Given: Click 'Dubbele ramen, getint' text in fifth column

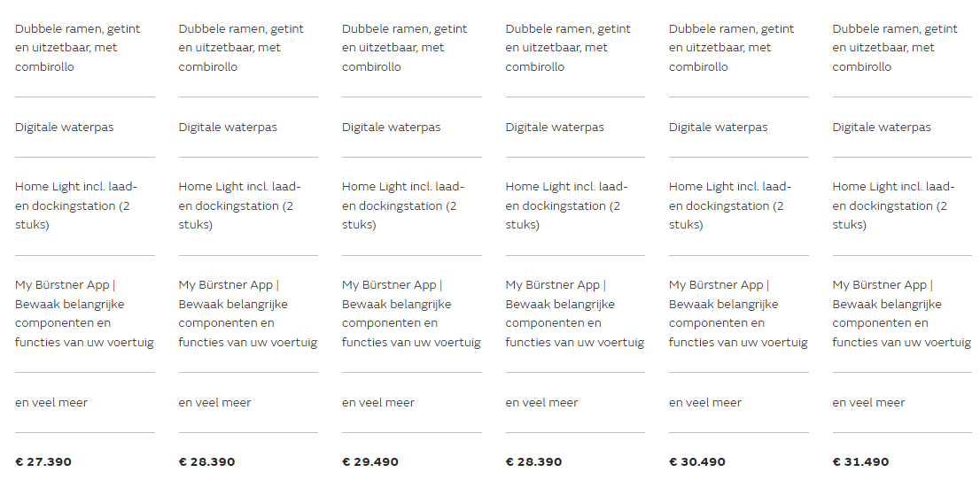Looking at the screenshot, I should coord(731,29).
